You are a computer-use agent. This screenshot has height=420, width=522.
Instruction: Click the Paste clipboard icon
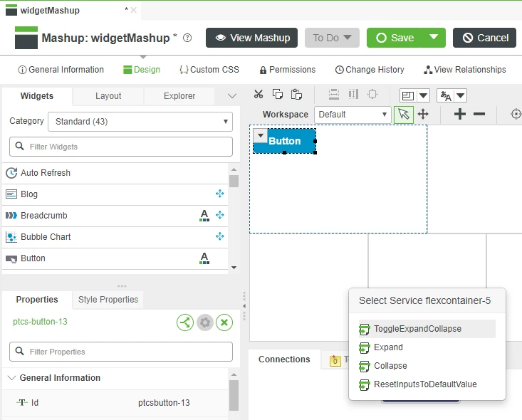(x=296, y=95)
